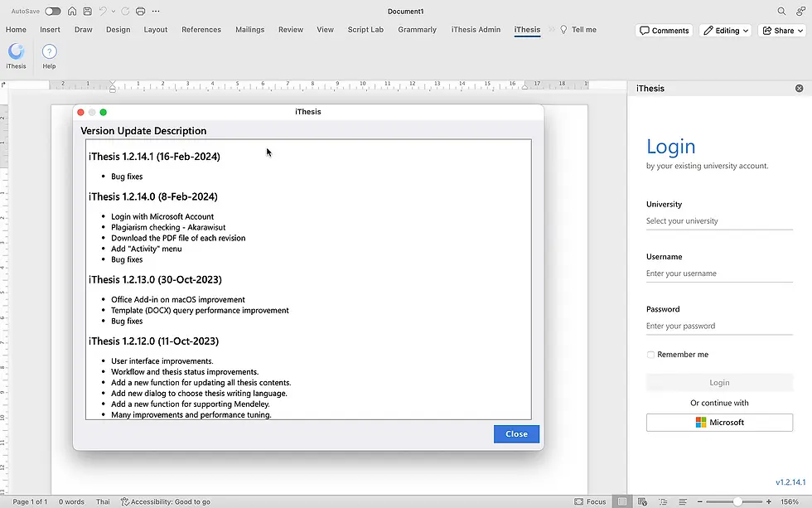
Task: Select Draft view in status bar
Action: [683, 502]
